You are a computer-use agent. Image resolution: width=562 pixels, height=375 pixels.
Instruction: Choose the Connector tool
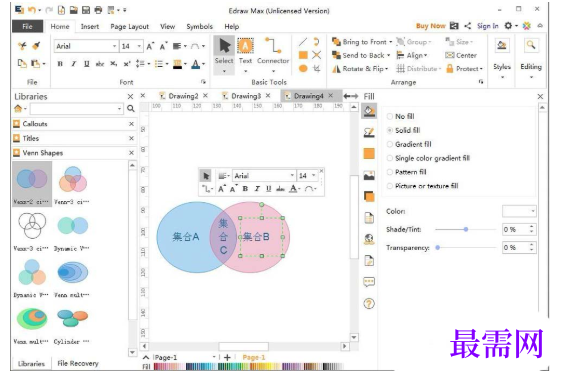pos(273,51)
